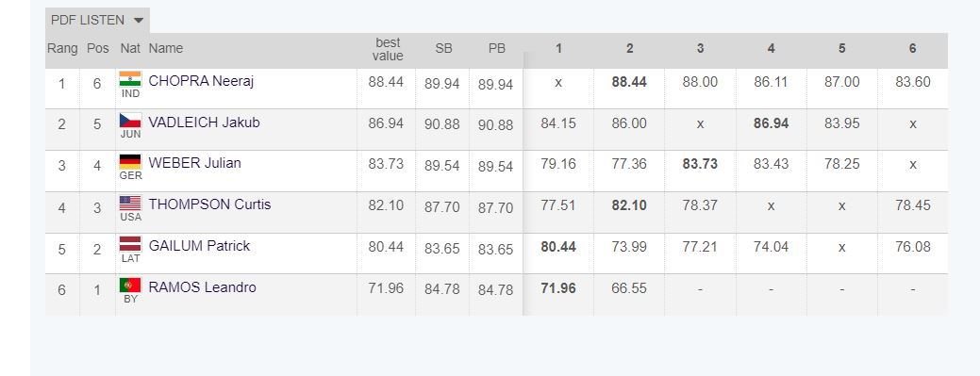Open the PDF LISTEN dropdown

(97, 20)
